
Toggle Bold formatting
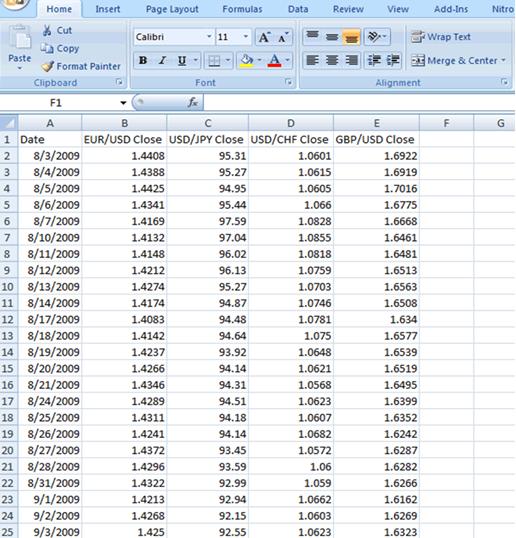(143, 61)
